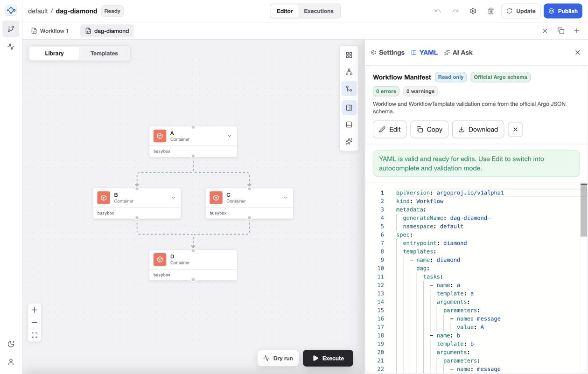The width and height of the screenshot is (588, 374).
Task: Download the YAML manifest
Action: click(478, 129)
